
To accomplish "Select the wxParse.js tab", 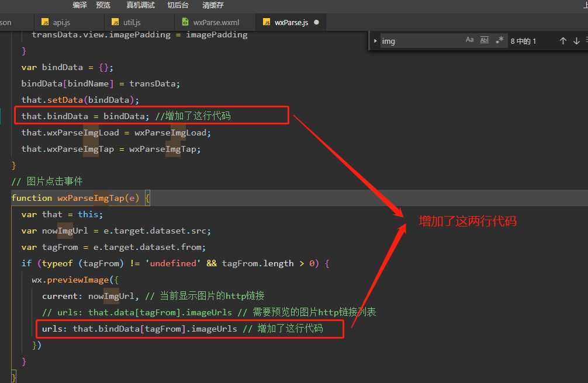I will (291, 22).
